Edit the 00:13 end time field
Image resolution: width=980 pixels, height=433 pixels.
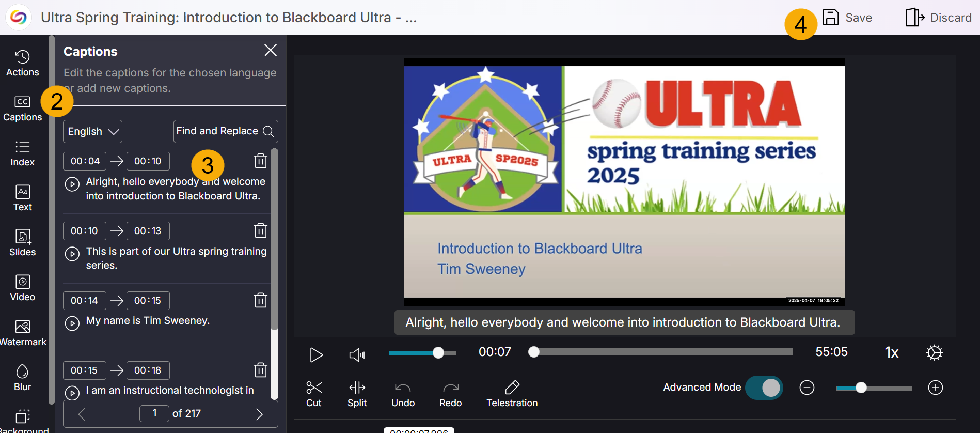pos(148,231)
